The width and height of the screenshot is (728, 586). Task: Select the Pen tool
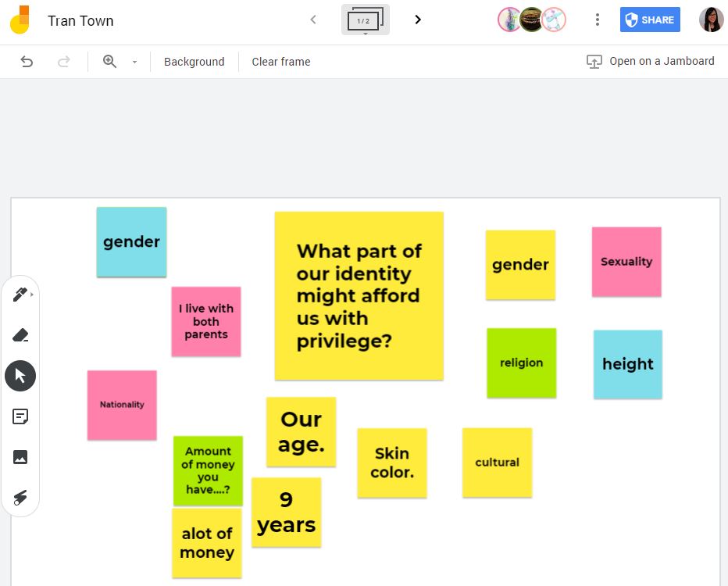pyautogui.click(x=20, y=295)
